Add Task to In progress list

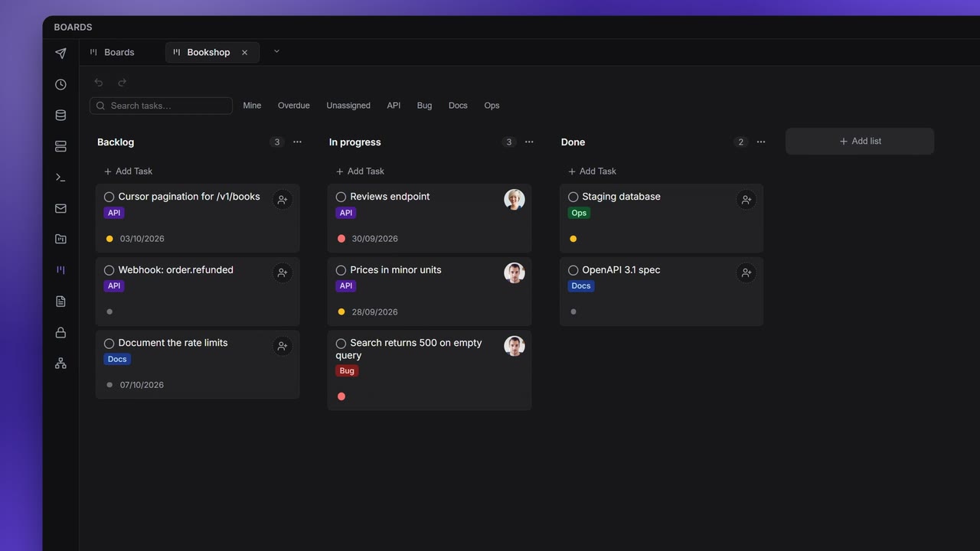(360, 171)
